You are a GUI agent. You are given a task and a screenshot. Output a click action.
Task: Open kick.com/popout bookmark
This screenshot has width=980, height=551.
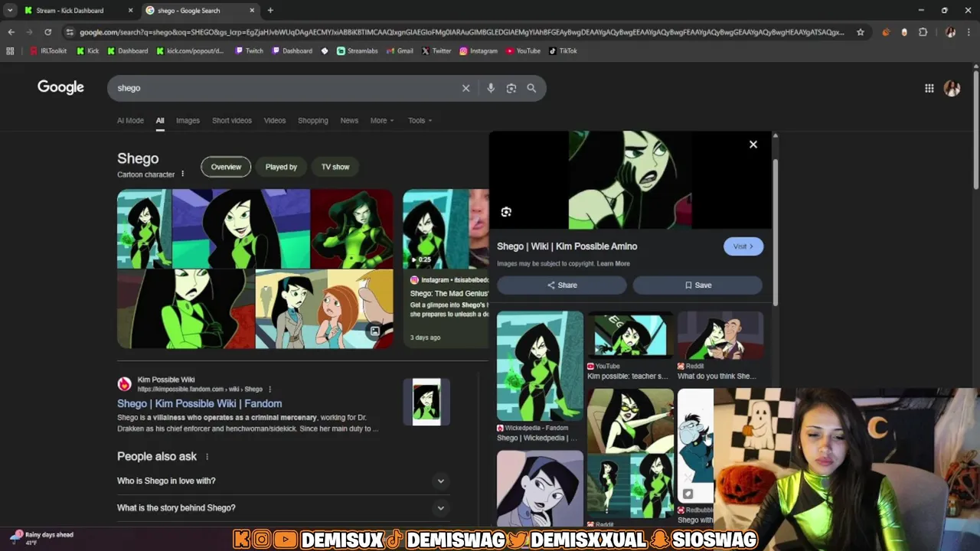(190, 51)
